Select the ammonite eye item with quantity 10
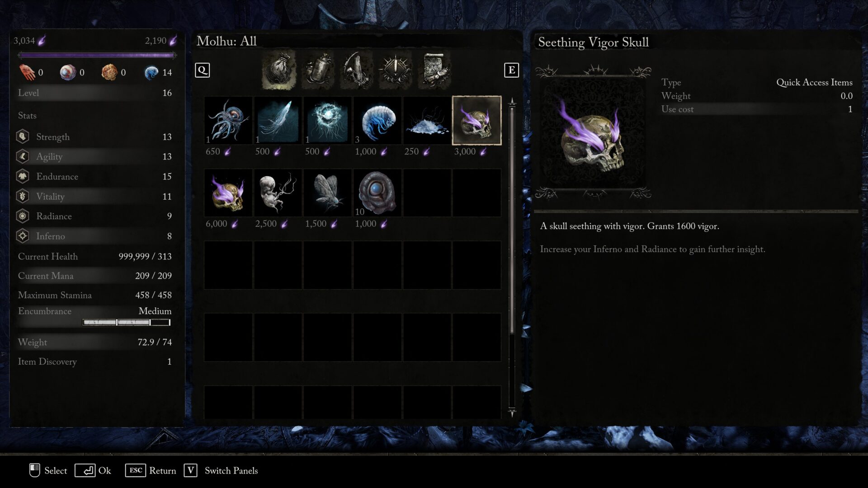The height and width of the screenshot is (488, 868). (377, 193)
